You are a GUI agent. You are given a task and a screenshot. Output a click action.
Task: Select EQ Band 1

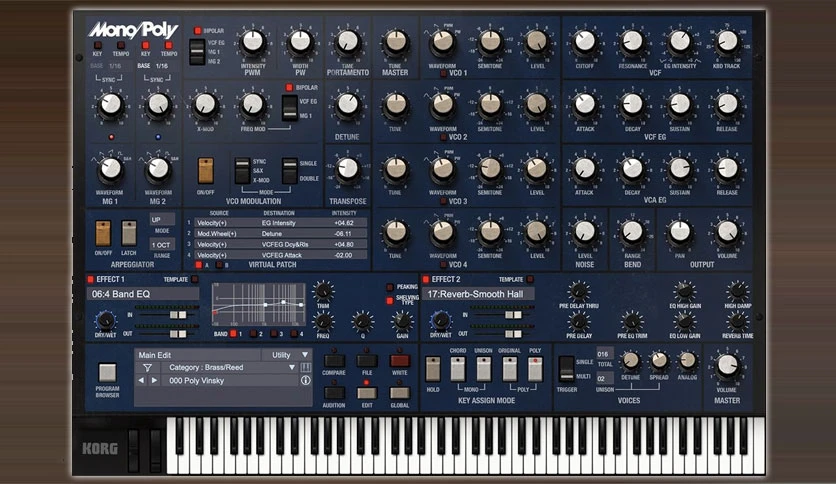coord(233,334)
